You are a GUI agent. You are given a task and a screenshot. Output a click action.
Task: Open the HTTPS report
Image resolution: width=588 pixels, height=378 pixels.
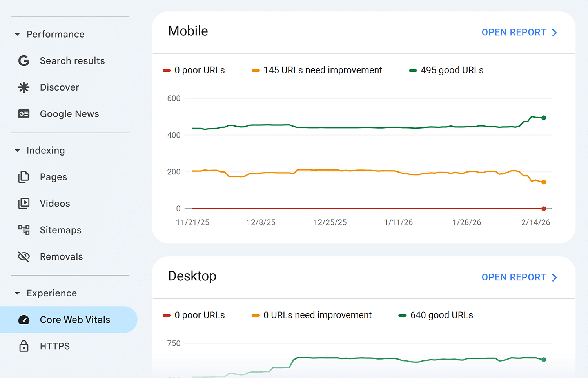click(x=55, y=346)
